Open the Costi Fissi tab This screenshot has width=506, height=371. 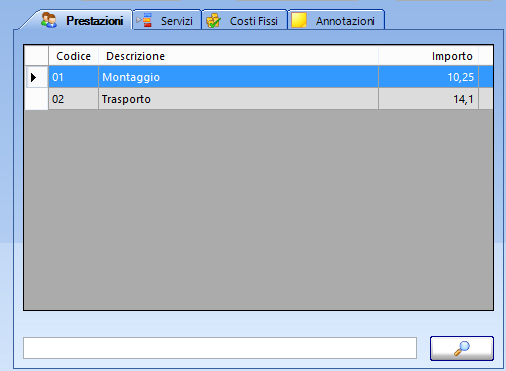pos(245,20)
